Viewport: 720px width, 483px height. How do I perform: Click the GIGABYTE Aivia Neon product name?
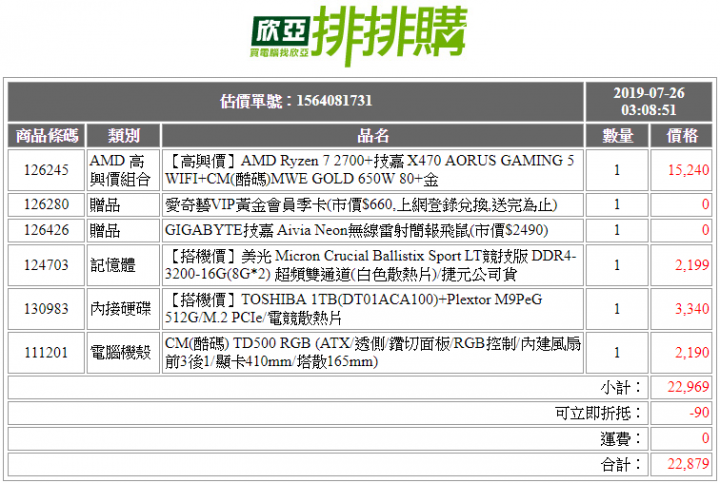pyautogui.click(x=356, y=230)
